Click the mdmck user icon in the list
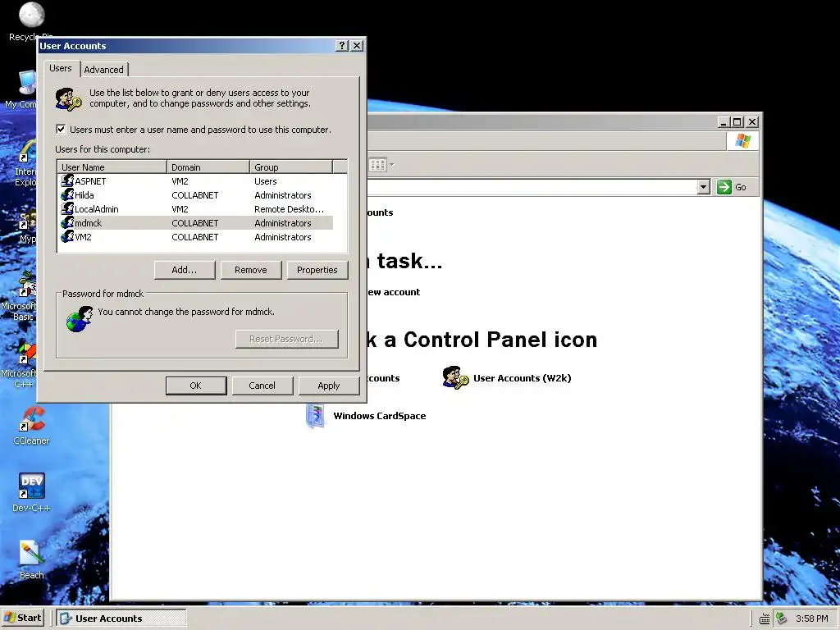This screenshot has width=840, height=630. 67,223
